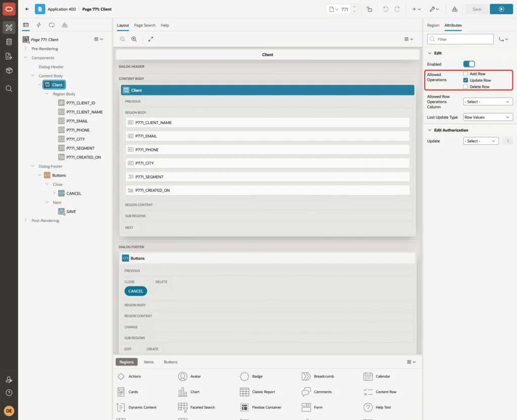Viewport: 517px width, 420px height.
Task: Check the Add Row checkbox
Action: [466, 74]
